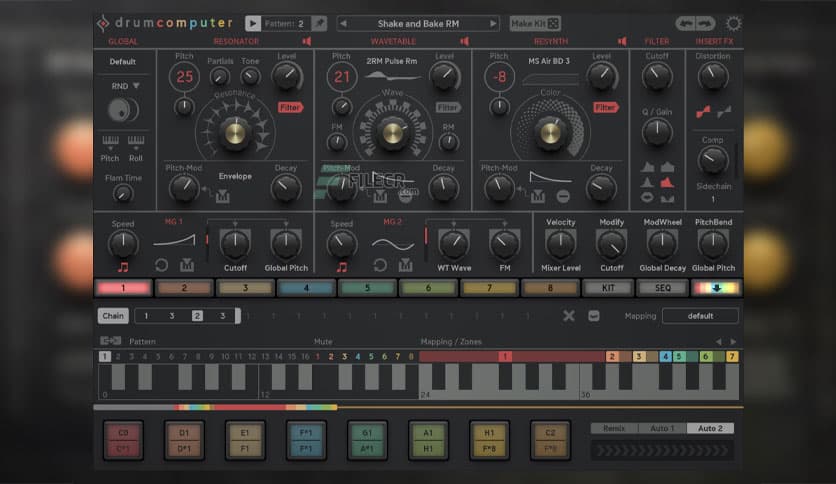Mute the Resonator engine with speaker icon
836x484 pixels.
[307, 41]
